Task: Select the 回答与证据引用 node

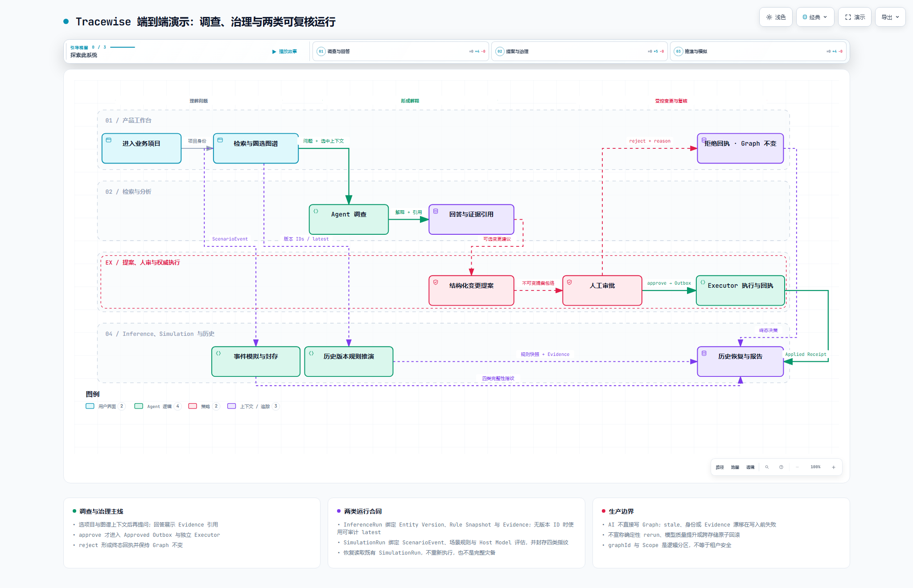Action: [x=471, y=219]
